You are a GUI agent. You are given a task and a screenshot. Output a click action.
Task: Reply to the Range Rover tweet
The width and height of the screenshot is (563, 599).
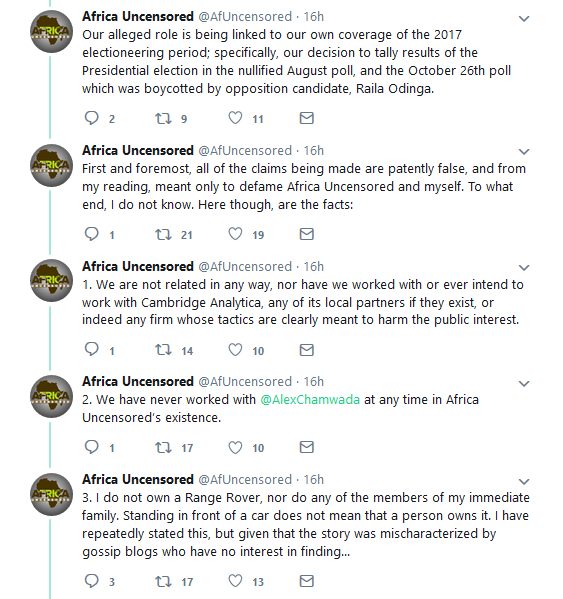point(92,581)
